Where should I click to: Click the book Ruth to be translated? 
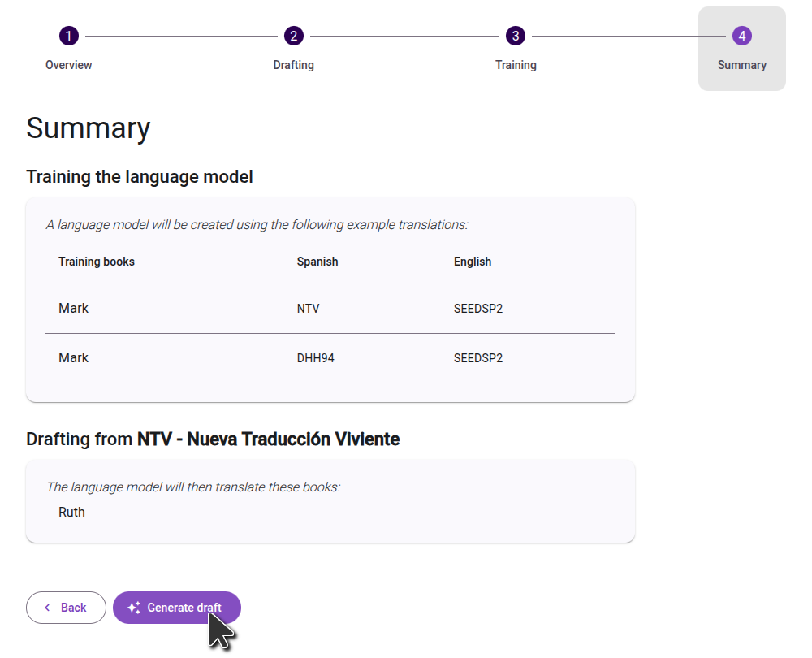pos(71,512)
